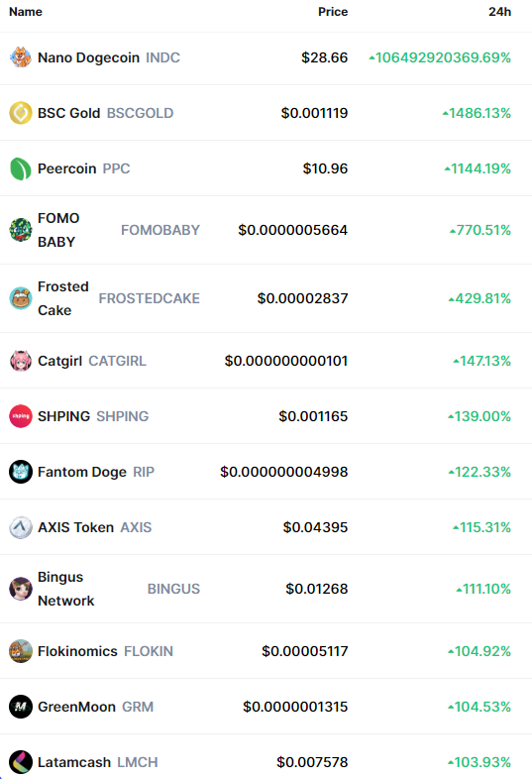Click the FOMO BABY token icon
Image resolution: width=532 pixels, height=779 pixels.
pyautogui.click(x=21, y=230)
